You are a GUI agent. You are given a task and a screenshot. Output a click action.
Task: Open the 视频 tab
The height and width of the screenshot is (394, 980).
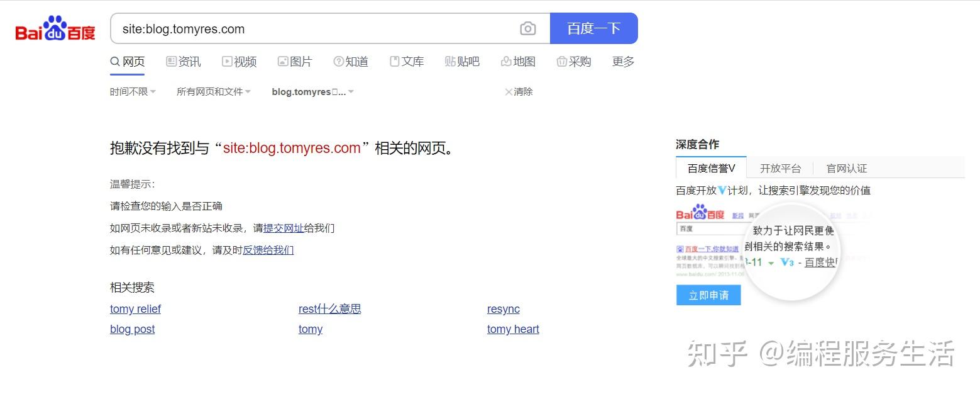pos(239,62)
